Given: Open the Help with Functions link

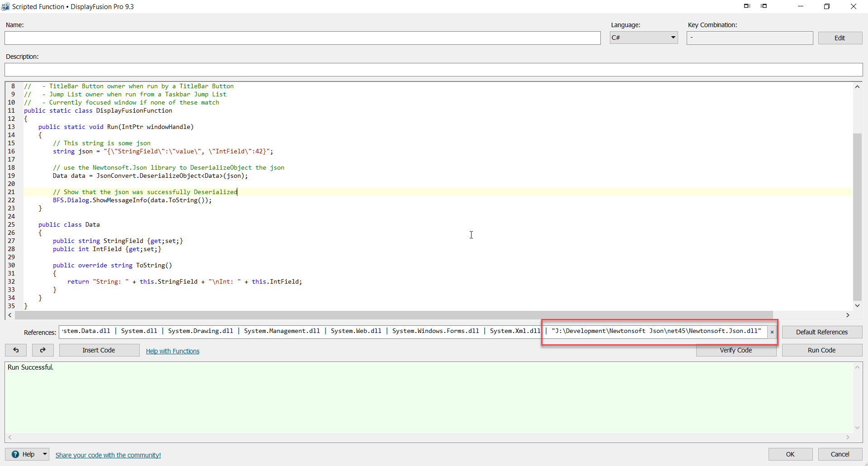Looking at the screenshot, I should (172, 351).
